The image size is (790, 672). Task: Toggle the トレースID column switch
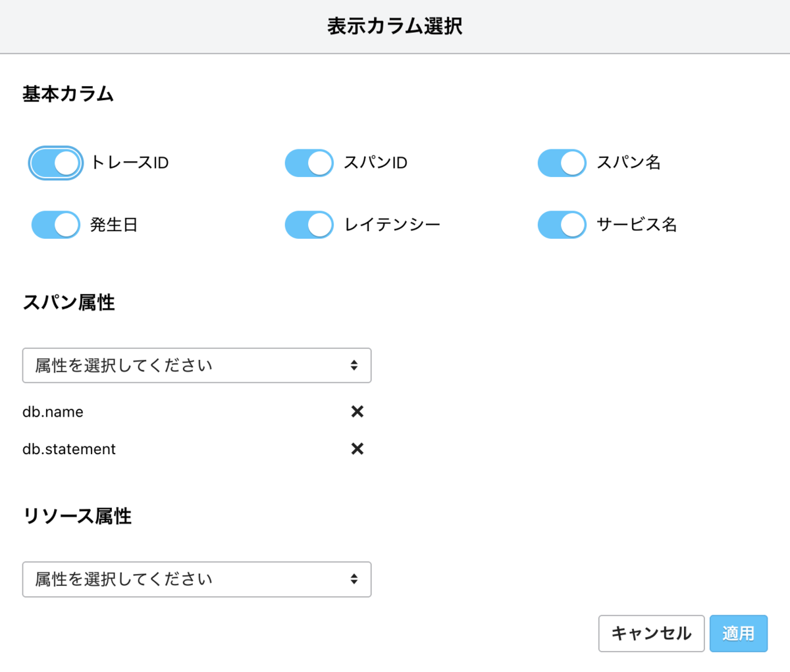[x=56, y=163]
